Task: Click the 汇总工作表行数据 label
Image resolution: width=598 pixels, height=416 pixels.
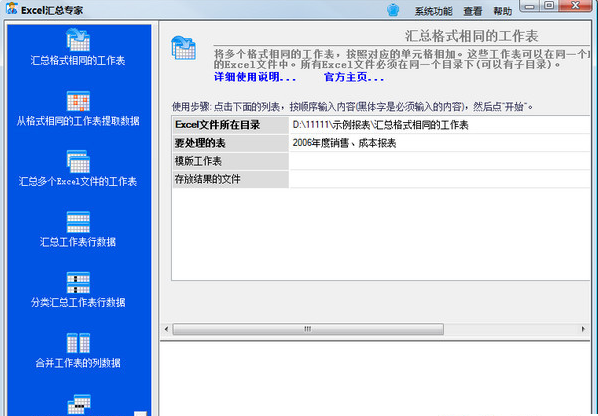Action: tap(78, 242)
